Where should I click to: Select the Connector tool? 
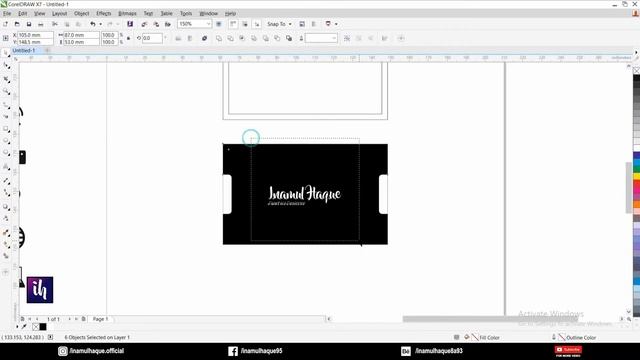(6, 192)
